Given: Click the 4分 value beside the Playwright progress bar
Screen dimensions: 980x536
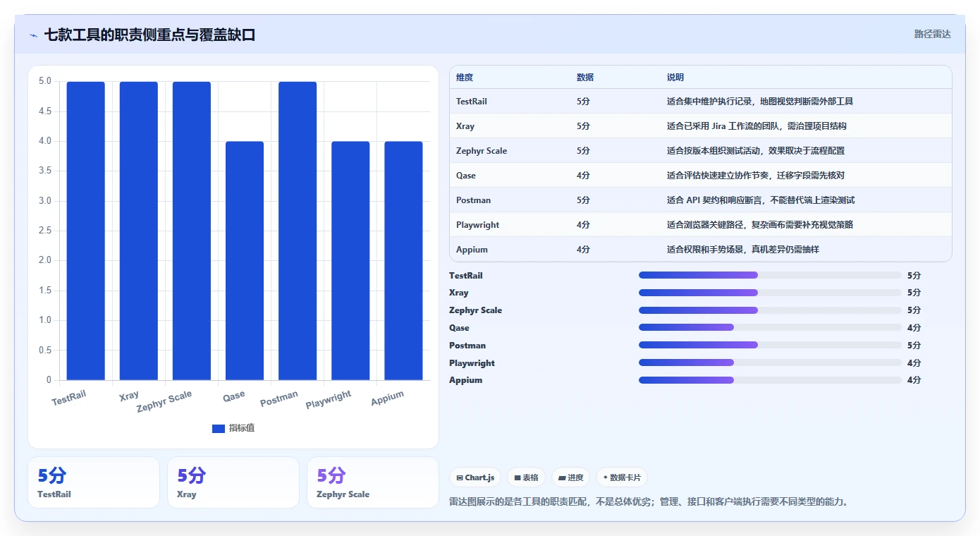Looking at the screenshot, I should click(x=914, y=363).
